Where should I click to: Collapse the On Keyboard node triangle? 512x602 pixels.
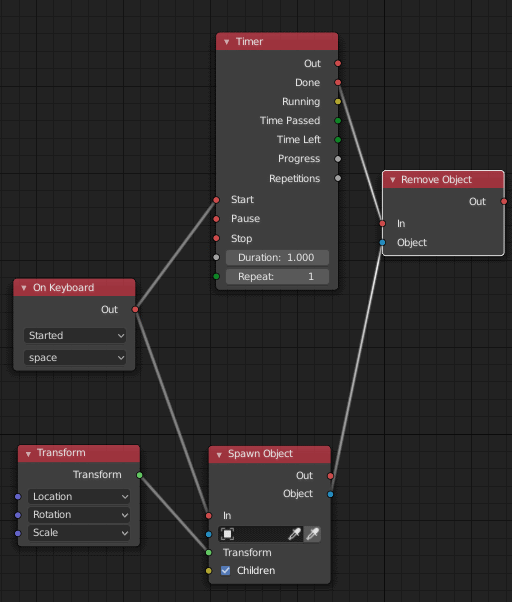coord(24,288)
